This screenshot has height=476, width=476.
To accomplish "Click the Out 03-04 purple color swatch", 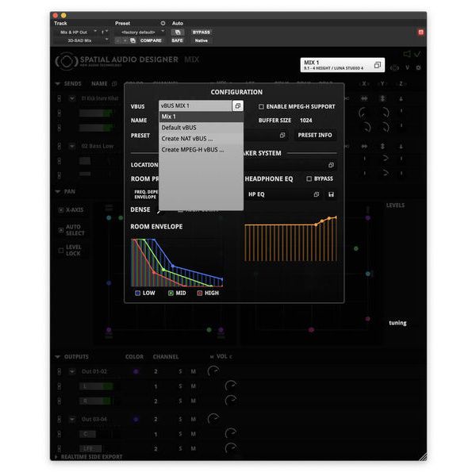I will coord(136,419).
